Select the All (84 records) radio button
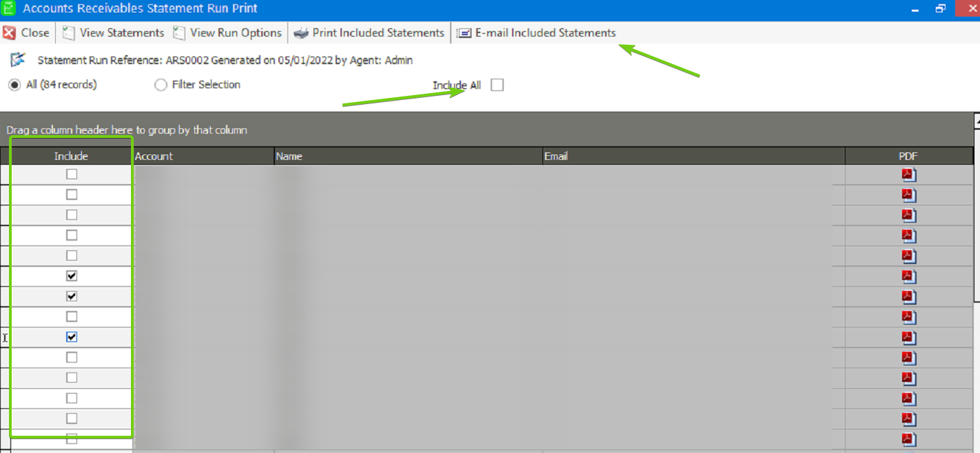Viewport: 980px width, 453px height. 14,85
